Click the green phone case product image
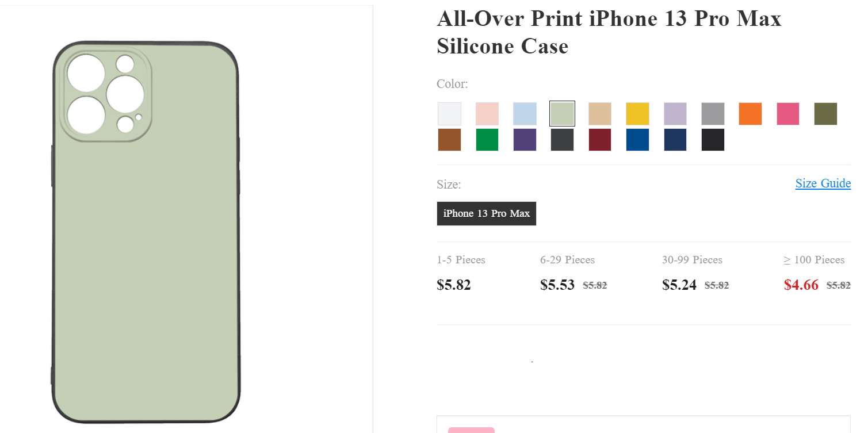The width and height of the screenshot is (868, 433). pos(147,230)
